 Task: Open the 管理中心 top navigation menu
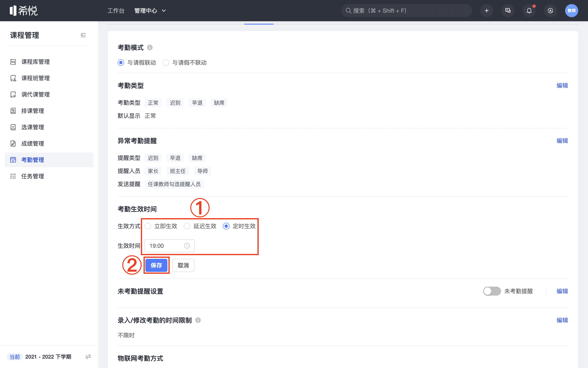coord(146,11)
